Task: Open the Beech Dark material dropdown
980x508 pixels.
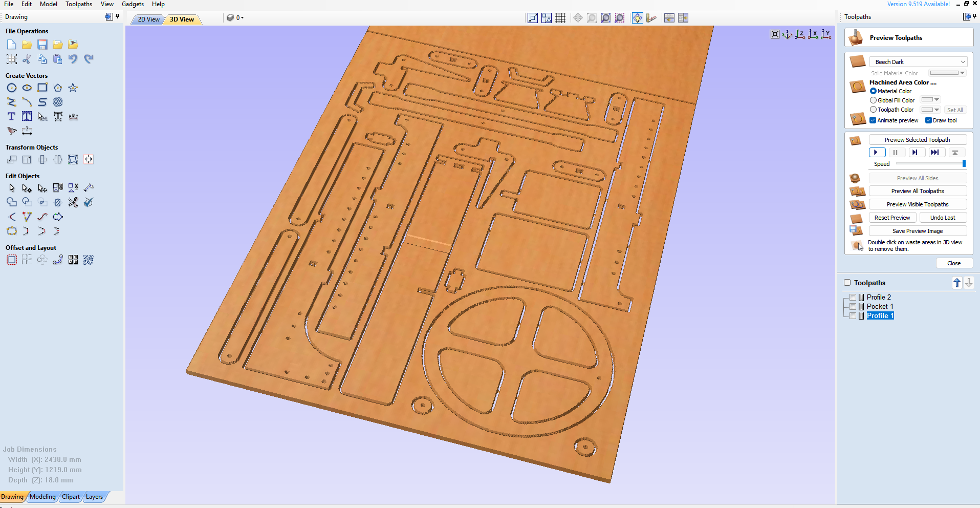Action: pos(962,61)
